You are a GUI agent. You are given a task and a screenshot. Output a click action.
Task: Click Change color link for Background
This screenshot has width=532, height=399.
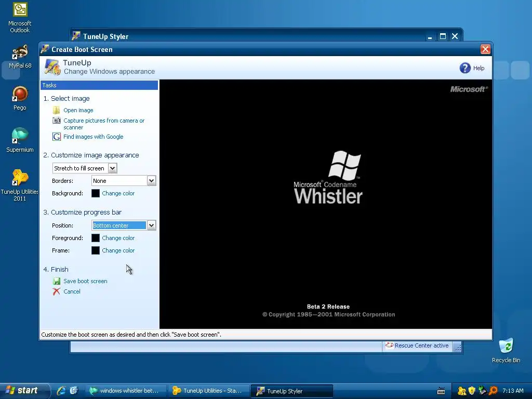coord(118,193)
